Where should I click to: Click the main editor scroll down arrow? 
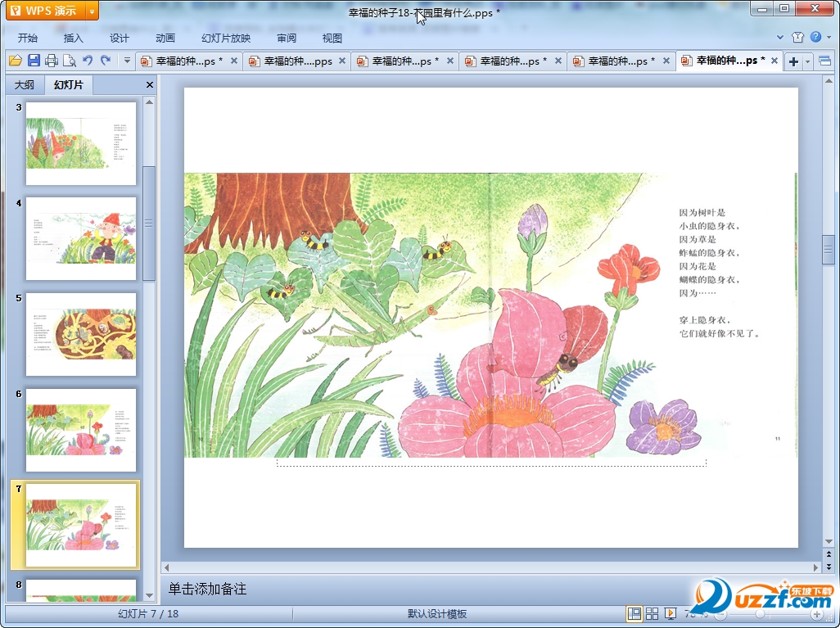pyautogui.click(x=829, y=541)
